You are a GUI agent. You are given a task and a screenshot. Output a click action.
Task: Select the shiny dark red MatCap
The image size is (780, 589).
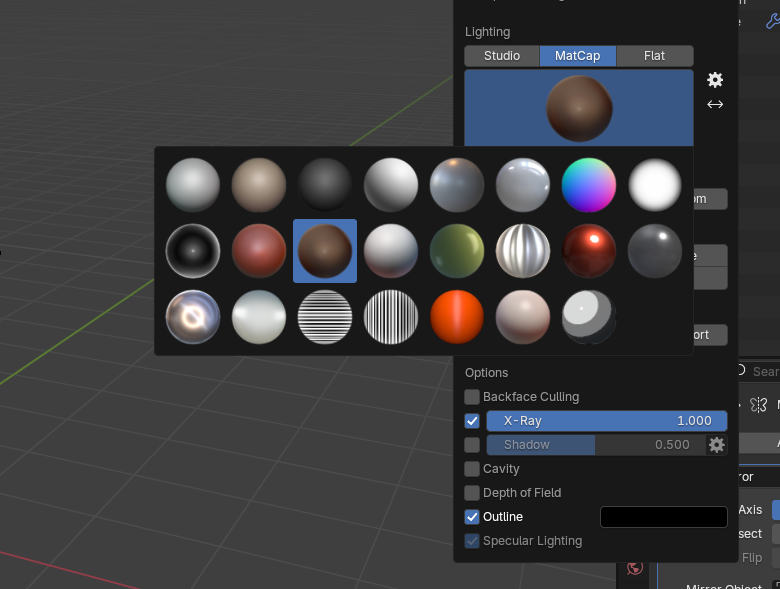tap(589, 251)
